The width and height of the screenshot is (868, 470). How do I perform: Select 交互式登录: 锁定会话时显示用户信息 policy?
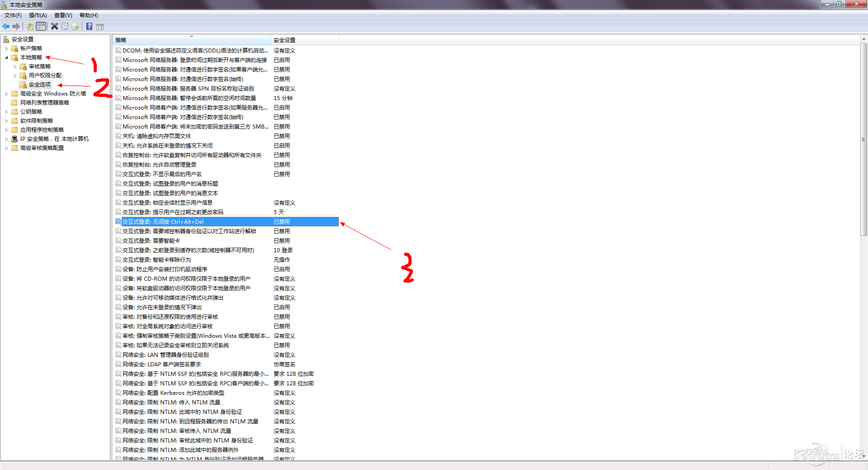(167, 202)
